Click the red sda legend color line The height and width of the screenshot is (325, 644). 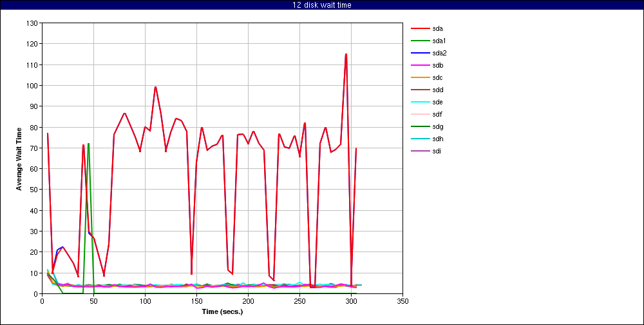(420, 29)
